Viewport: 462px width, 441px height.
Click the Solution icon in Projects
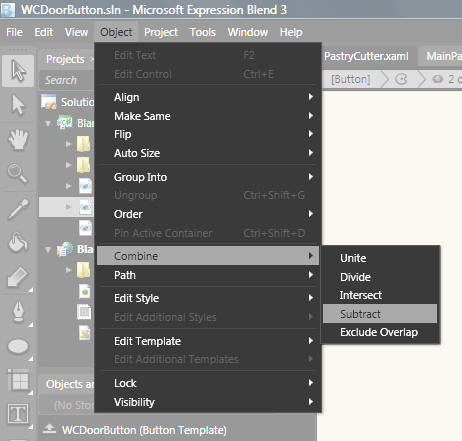point(49,102)
